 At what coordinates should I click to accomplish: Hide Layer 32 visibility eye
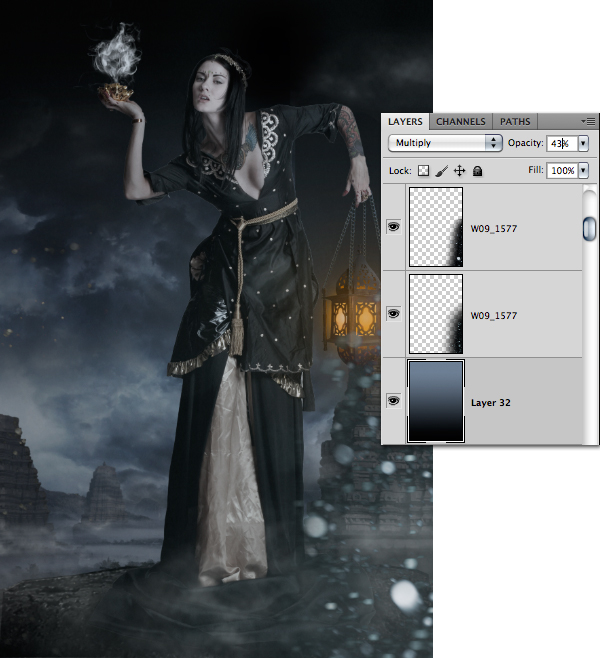tap(393, 401)
